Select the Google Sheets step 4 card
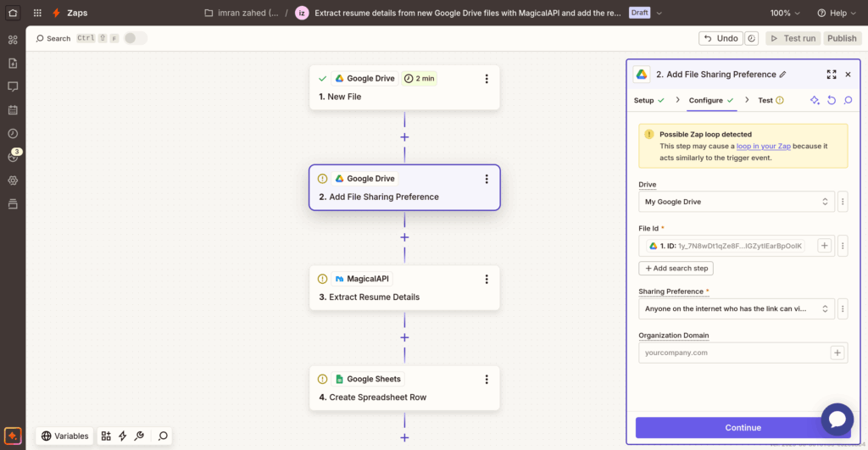This screenshot has width=868, height=450. (404, 388)
